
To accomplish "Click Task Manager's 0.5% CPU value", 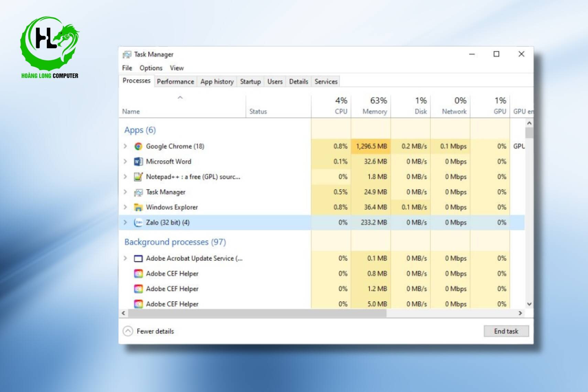I will [x=340, y=192].
